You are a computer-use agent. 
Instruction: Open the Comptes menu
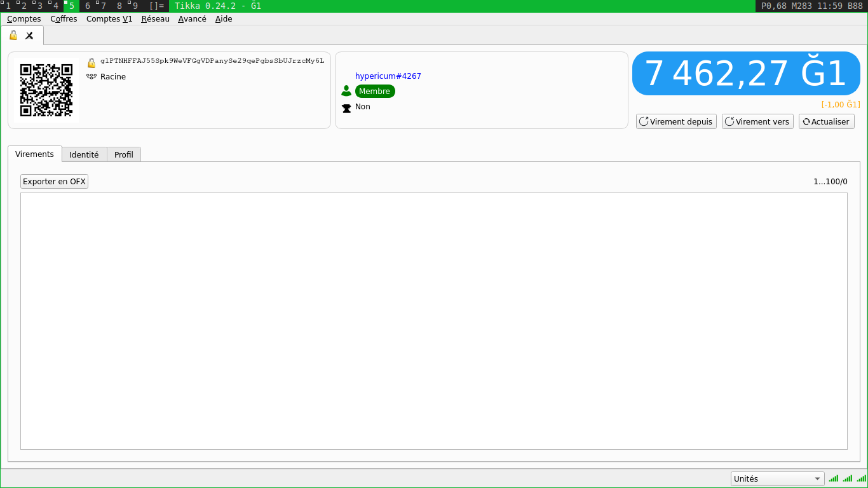(x=24, y=19)
